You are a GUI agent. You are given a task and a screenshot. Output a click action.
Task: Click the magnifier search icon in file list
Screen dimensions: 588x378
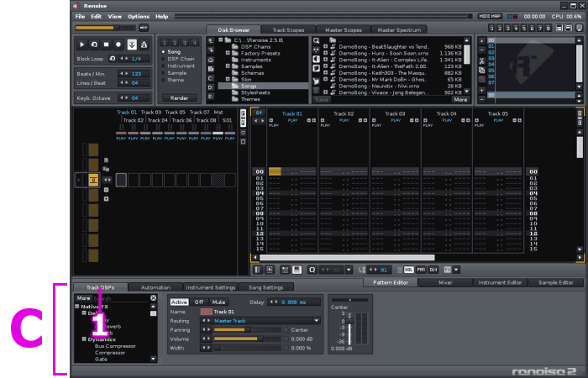click(316, 40)
